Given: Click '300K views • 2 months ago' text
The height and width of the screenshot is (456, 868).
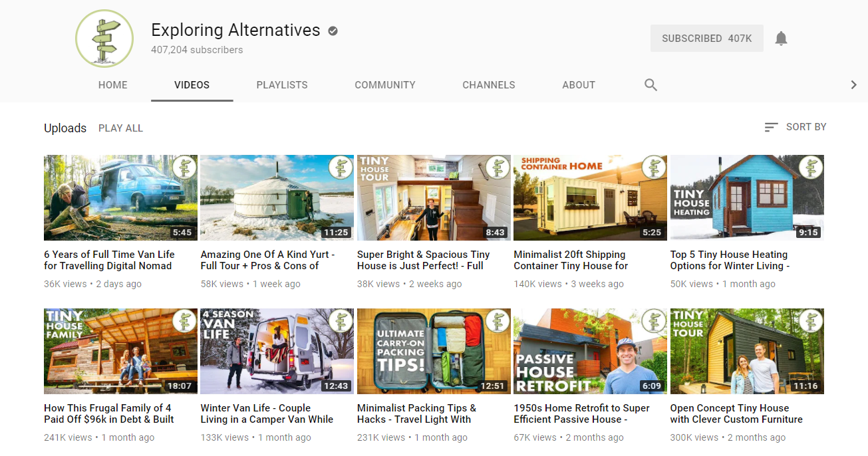Looking at the screenshot, I should pyautogui.click(x=728, y=437).
